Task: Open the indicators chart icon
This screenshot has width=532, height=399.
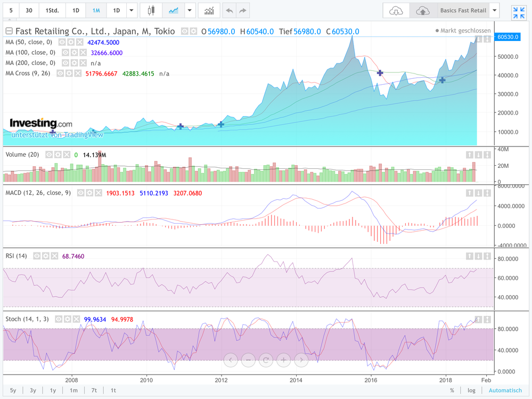Action: pyautogui.click(x=209, y=11)
